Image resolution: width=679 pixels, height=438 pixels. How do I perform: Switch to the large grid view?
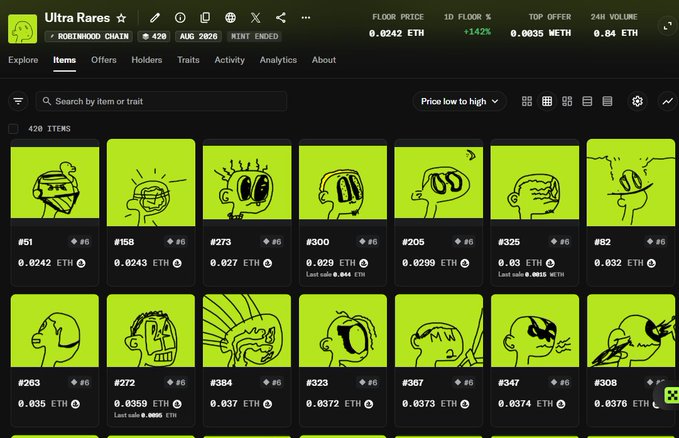point(527,101)
